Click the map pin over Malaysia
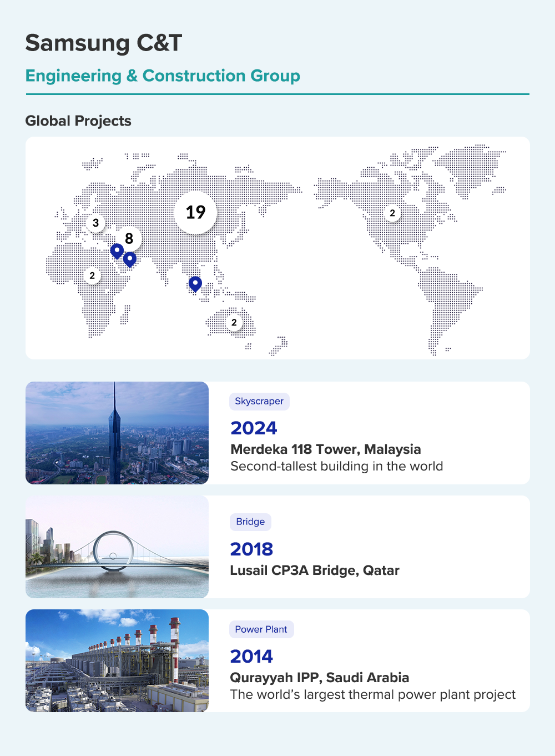This screenshot has width=555, height=756. tap(195, 284)
